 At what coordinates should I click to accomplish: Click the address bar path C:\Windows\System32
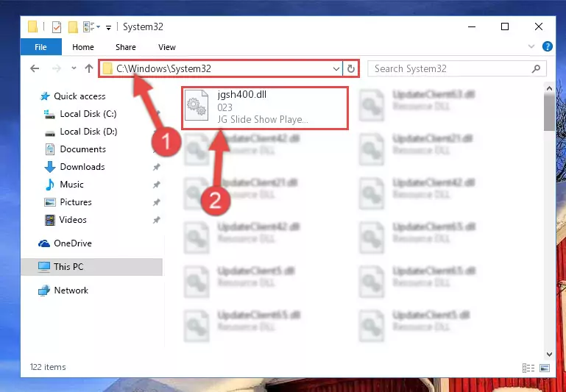[163, 68]
